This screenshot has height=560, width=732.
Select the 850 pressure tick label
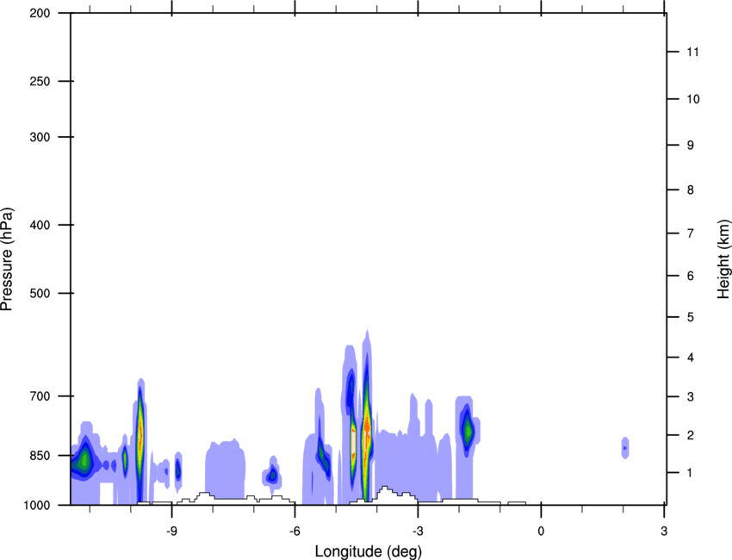(x=40, y=456)
